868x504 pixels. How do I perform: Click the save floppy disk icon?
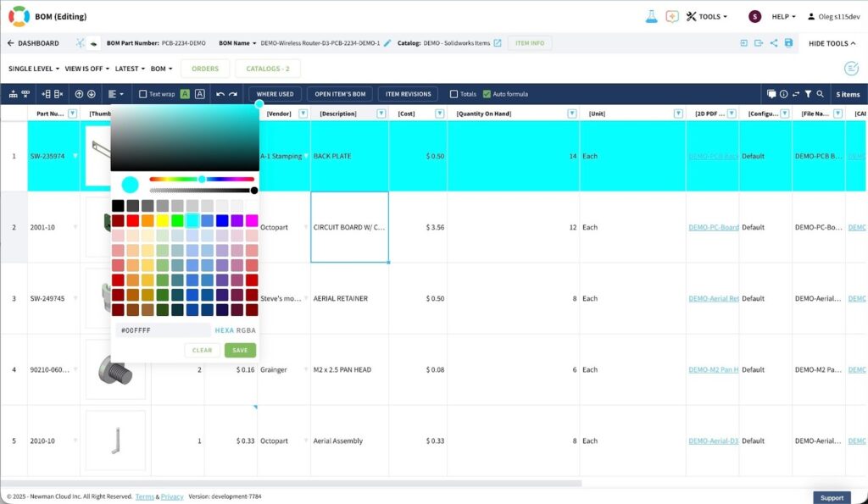pos(788,43)
